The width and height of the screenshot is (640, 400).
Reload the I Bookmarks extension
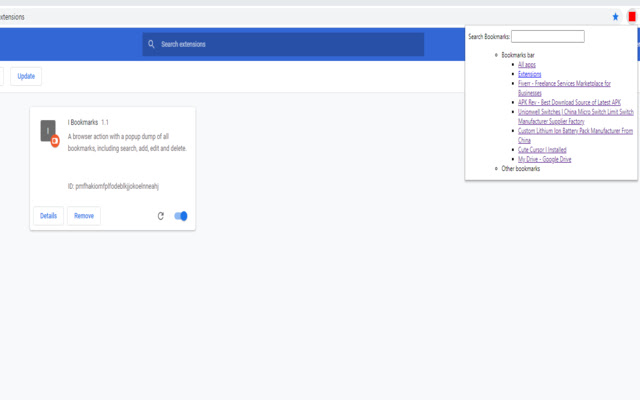[x=161, y=216]
